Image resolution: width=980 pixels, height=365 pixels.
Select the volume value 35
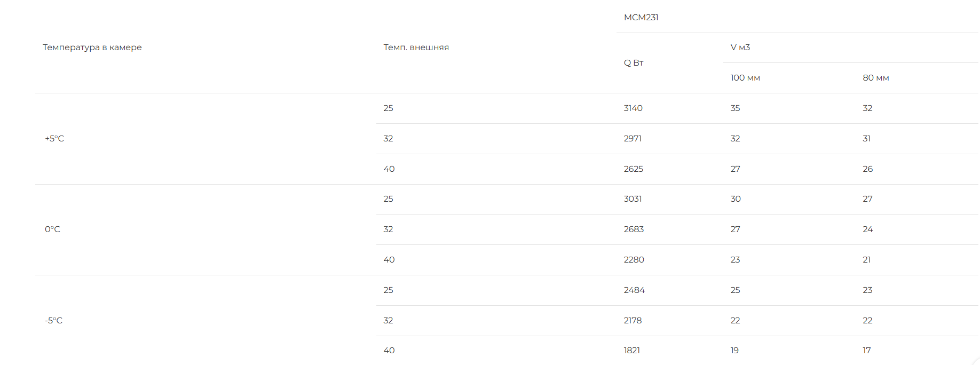click(x=735, y=108)
